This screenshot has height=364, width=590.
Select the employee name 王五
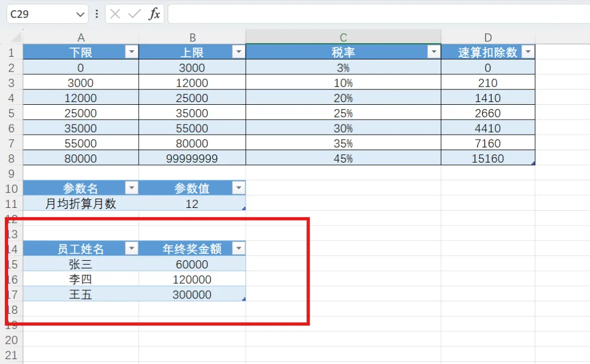(81, 294)
